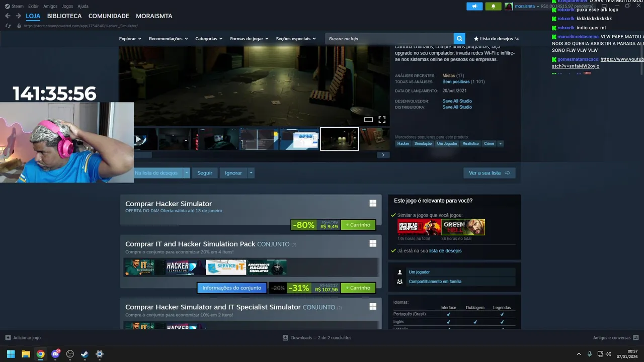This screenshot has width=644, height=362.
Task: Click the Ignorar button
Action: [x=233, y=173]
